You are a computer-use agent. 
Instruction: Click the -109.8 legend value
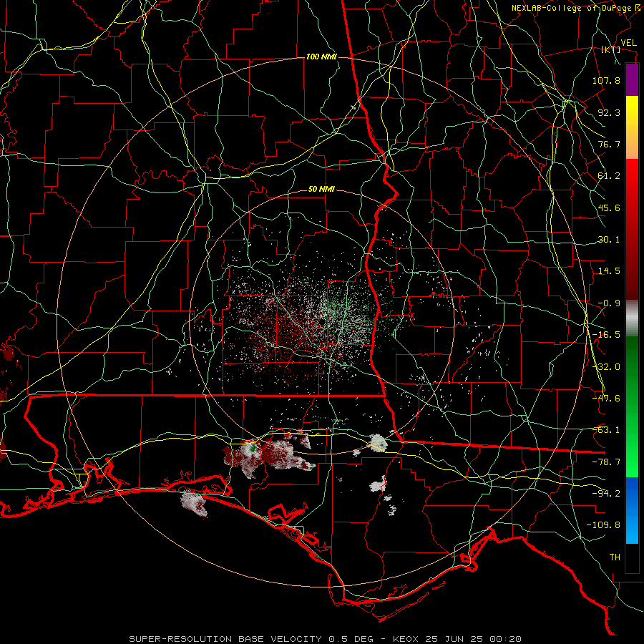tap(603, 525)
